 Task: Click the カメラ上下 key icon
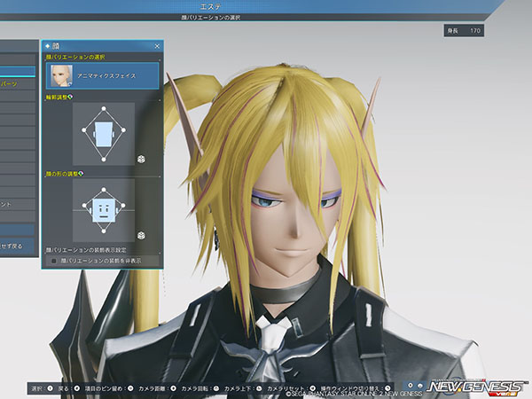(x=259, y=388)
